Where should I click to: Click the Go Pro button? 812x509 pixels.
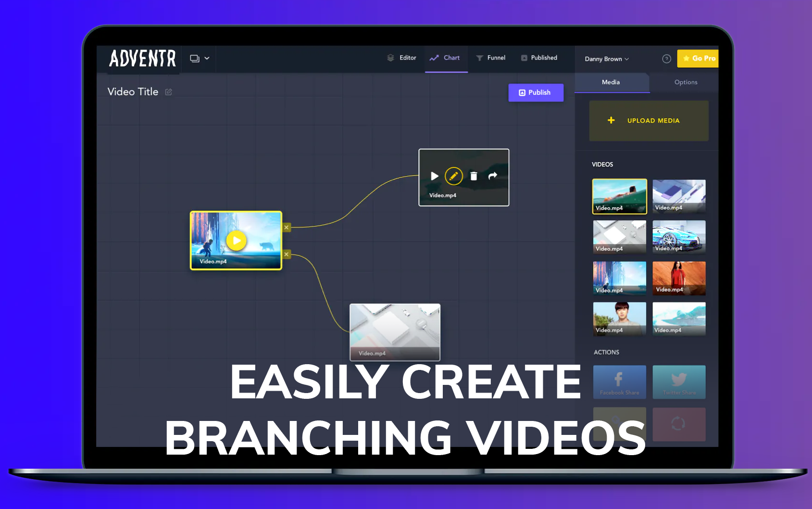click(x=698, y=58)
